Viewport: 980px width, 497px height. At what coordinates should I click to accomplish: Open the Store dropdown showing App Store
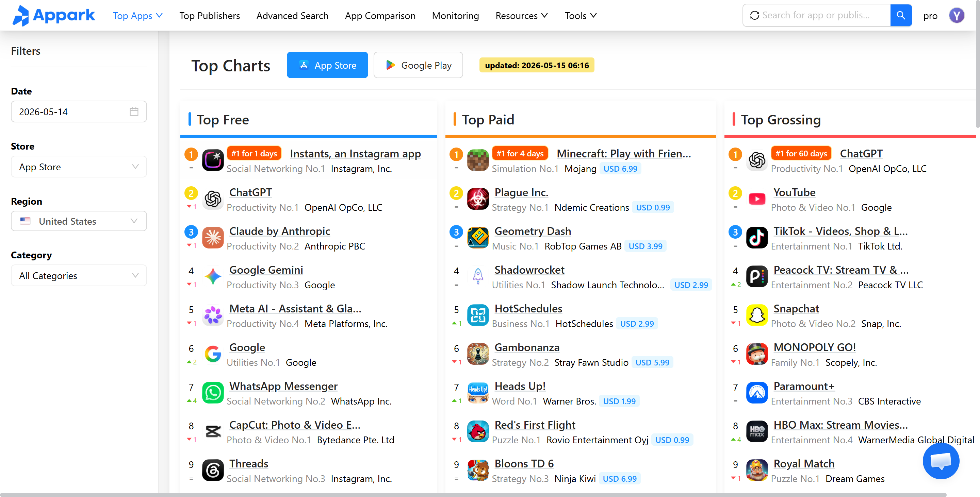point(79,167)
